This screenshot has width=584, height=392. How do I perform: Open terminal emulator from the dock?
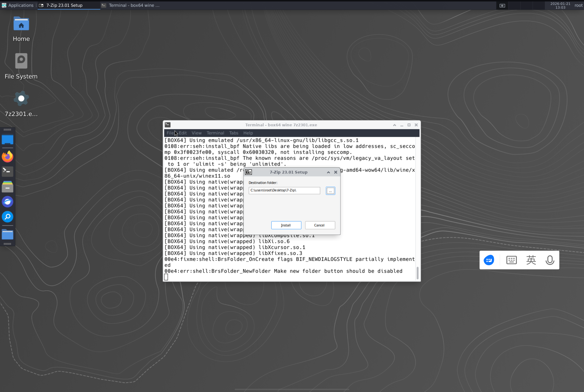click(x=8, y=171)
